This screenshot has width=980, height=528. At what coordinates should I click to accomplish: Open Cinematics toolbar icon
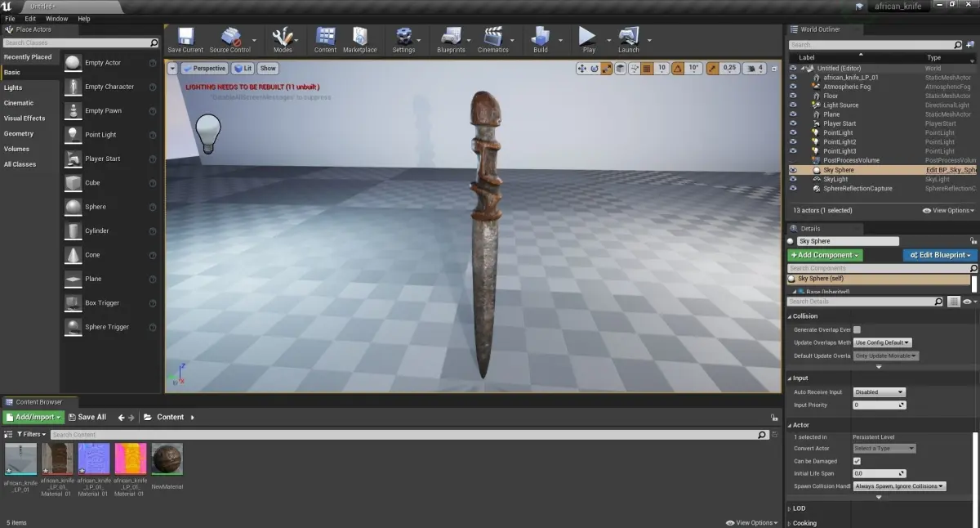coord(492,36)
